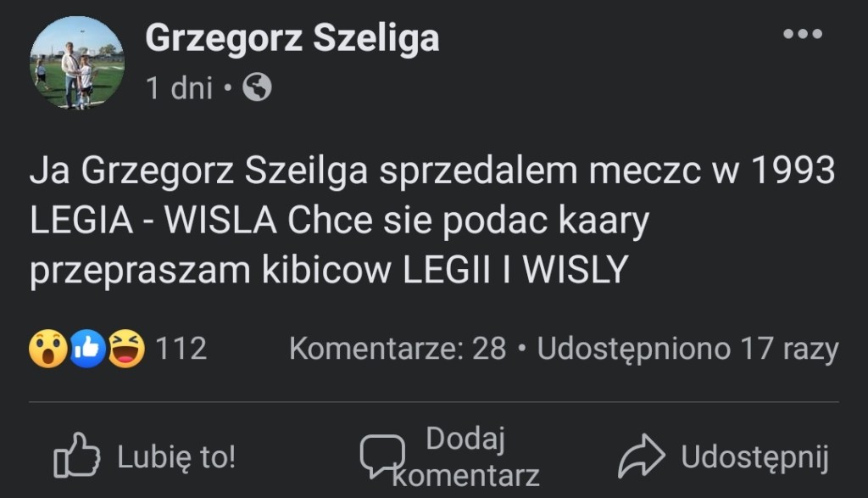
Task: Click the post line starting "LEGIA - WISLA"
Action: (339, 221)
